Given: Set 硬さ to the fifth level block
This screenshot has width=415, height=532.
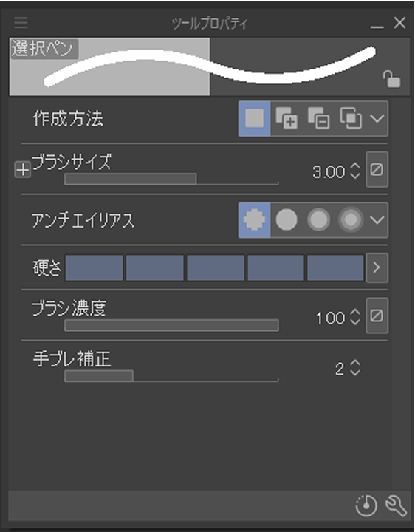Looking at the screenshot, I should click(x=335, y=268).
